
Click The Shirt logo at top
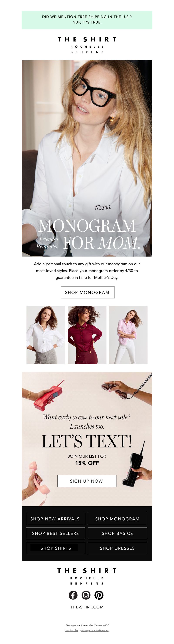(x=87, y=45)
